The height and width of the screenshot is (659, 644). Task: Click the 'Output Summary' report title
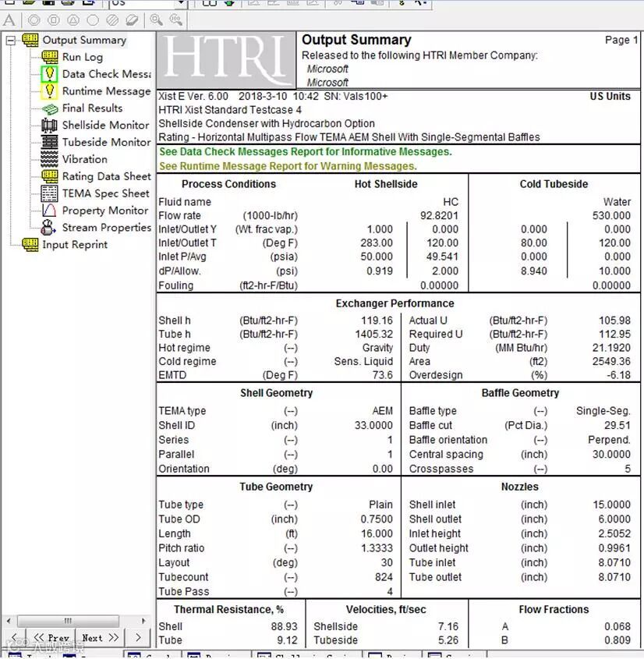pos(356,40)
